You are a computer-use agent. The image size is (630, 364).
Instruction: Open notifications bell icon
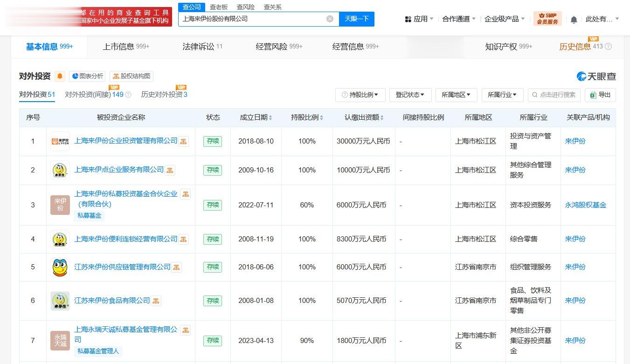574,20
